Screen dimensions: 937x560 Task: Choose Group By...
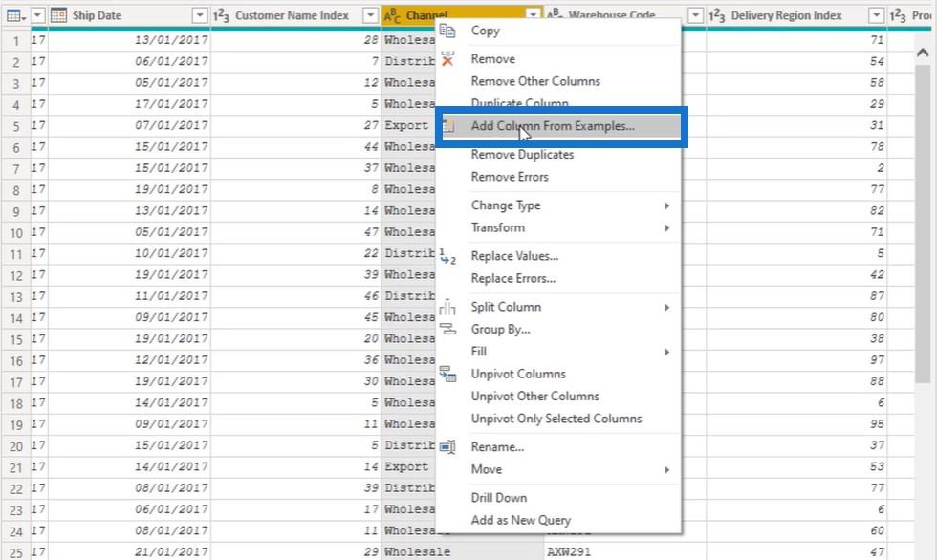pos(500,329)
